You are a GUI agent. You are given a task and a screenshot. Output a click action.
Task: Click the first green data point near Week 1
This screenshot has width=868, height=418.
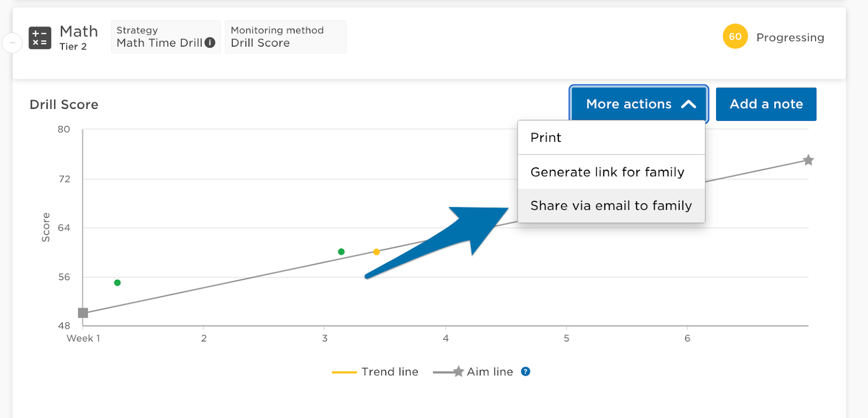[x=117, y=282]
